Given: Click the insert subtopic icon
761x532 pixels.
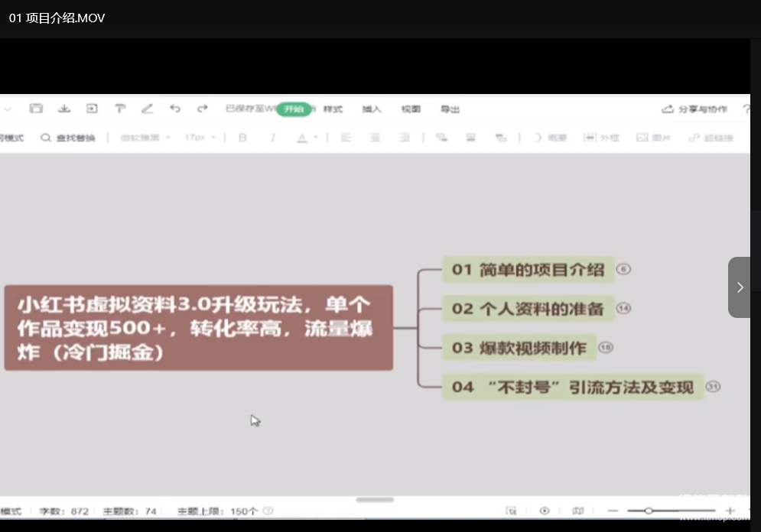Looking at the screenshot, I should (x=441, y=138).
